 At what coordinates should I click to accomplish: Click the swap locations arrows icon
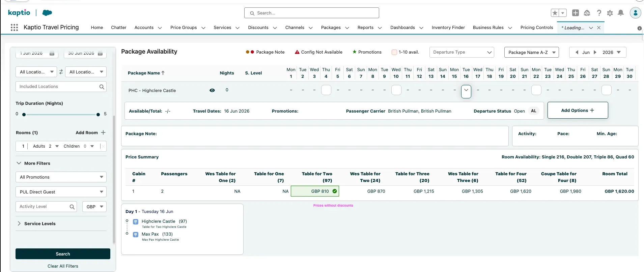coord(61,72)
